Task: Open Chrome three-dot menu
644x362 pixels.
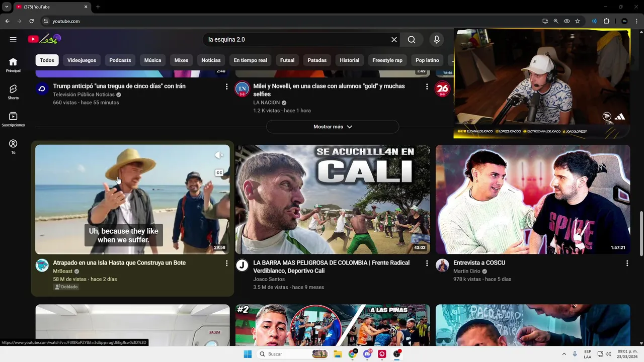Action: 636,21
